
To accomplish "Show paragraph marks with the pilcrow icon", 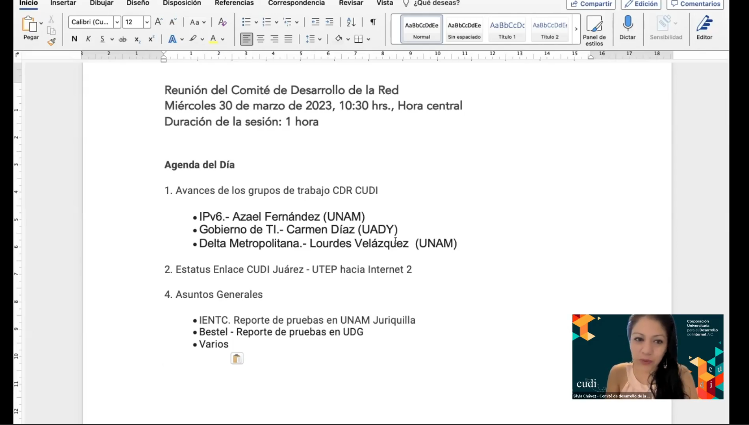I will pos(373,22).
